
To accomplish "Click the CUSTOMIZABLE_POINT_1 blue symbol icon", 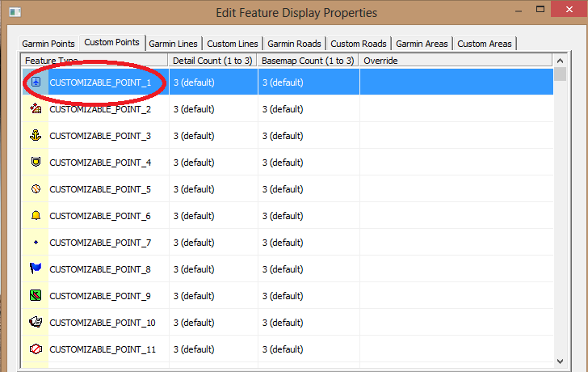I will pos(36,82).
